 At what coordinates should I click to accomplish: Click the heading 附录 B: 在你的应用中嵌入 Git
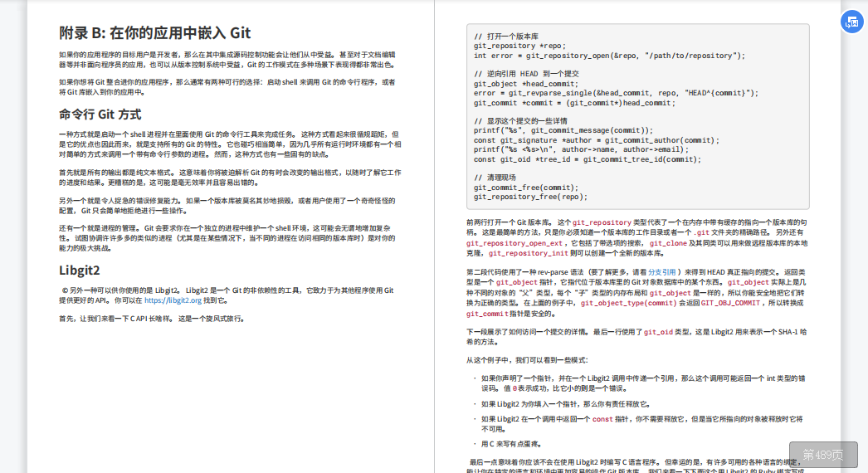point(155,33)
